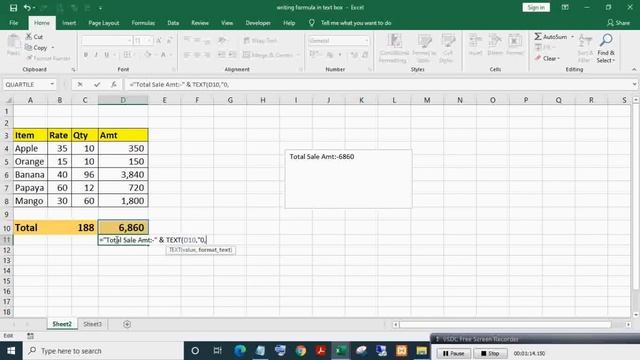This screenshot has height=360, width=640.
Task: Click Delete cells icon in Cells group
Action: point(495,45)
